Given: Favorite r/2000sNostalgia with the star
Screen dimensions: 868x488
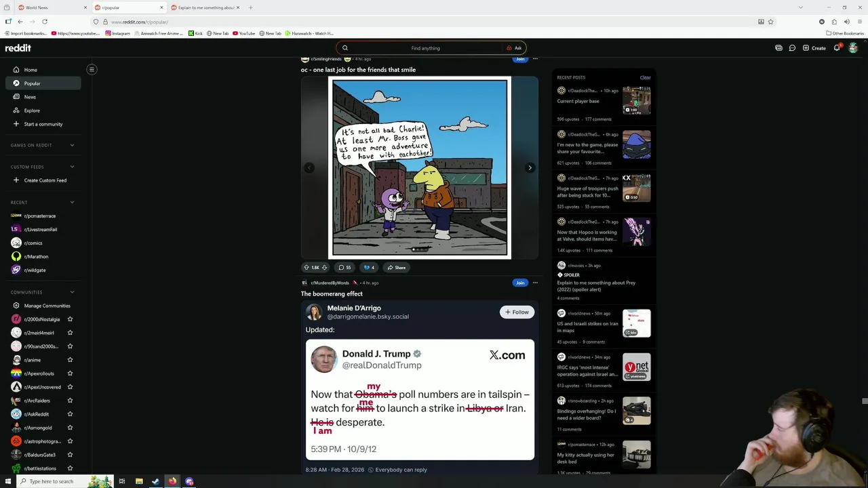Looking at the screenshot, I should (70, 319).
